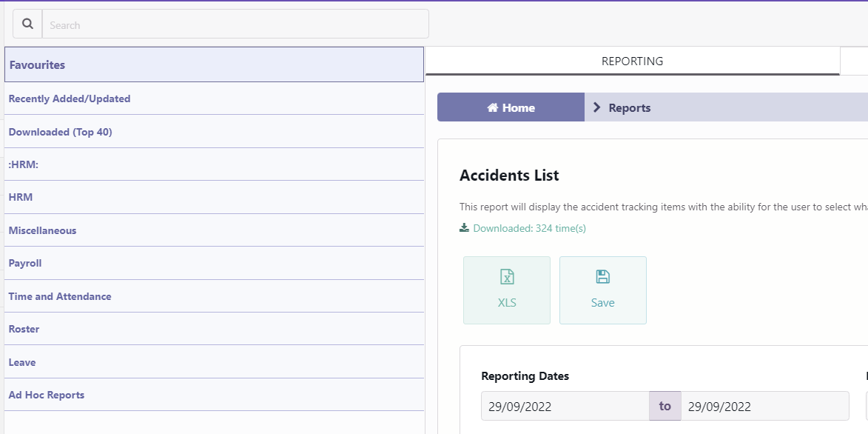Switch to the REPORTING tab
The height and width of the screenshot is (434, 868).
(633, 61)
